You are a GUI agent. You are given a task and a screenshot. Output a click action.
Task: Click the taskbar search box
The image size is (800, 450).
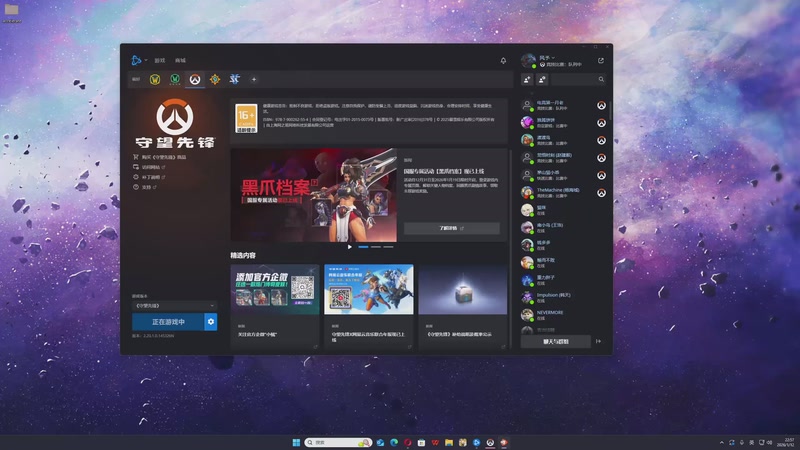coord(338,442)
